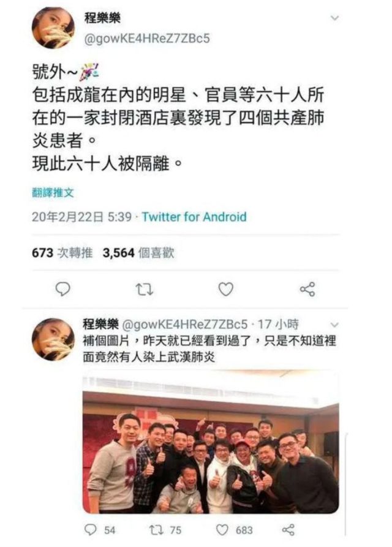Screen dimensions: 392x547
Task: View the 673 次轉推 retweets list
Action: coord(62,252)
